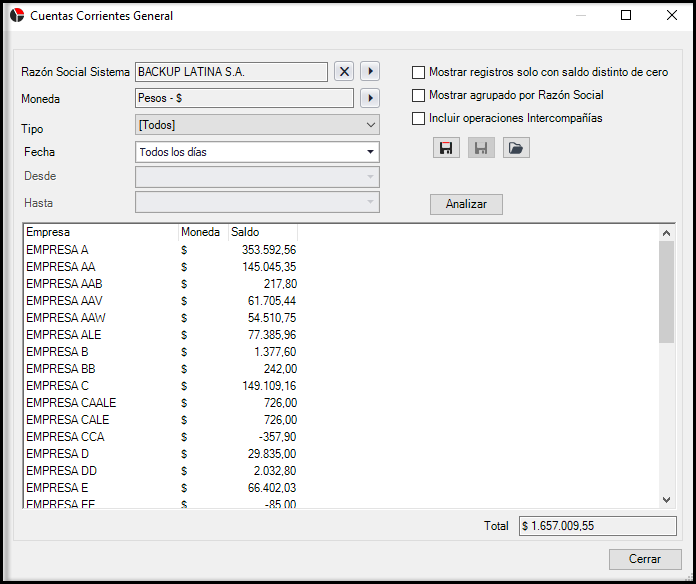The image size is (696, 584).
Task: Click the Razón Social Sistema text field
Action: coord(231,71)
